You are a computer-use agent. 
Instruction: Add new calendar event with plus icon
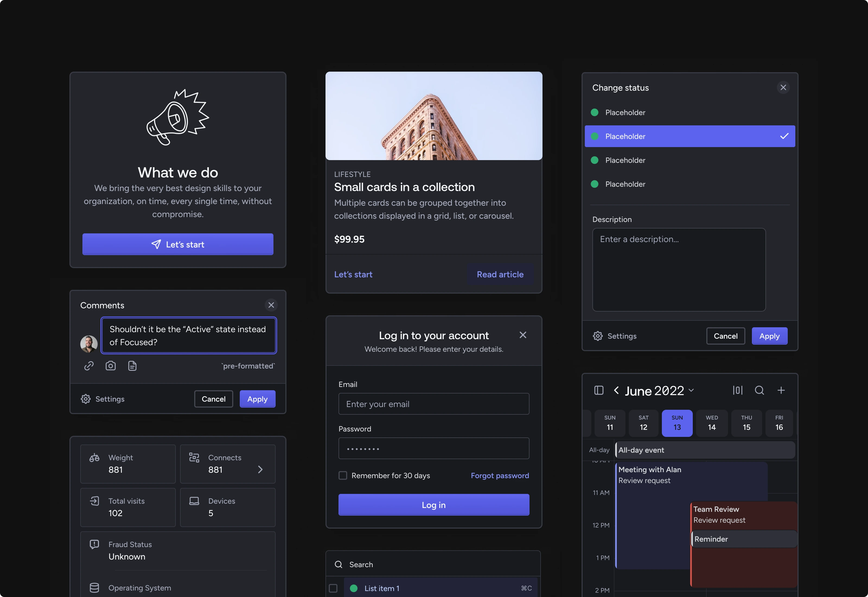[781, 390]
